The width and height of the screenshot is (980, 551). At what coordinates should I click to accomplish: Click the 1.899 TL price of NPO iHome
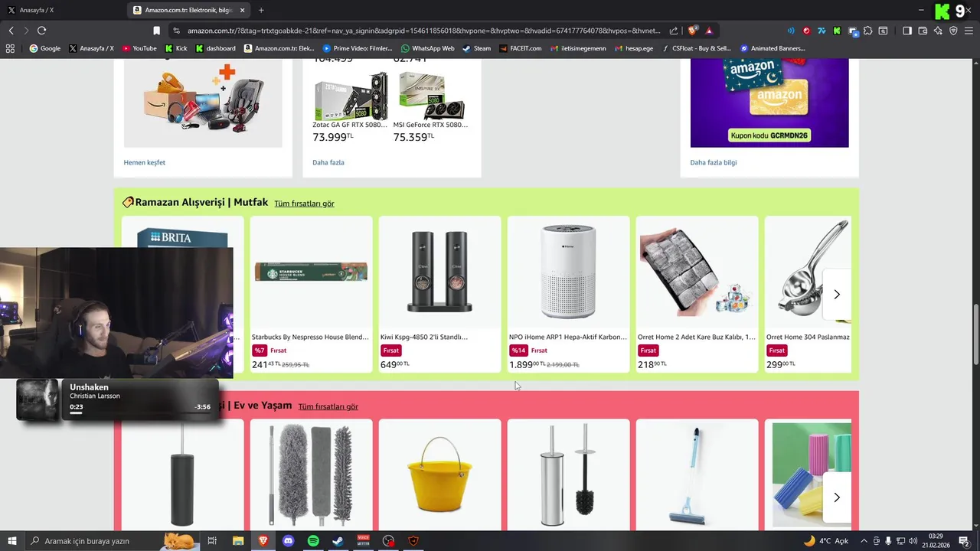(x=527, y=364)
